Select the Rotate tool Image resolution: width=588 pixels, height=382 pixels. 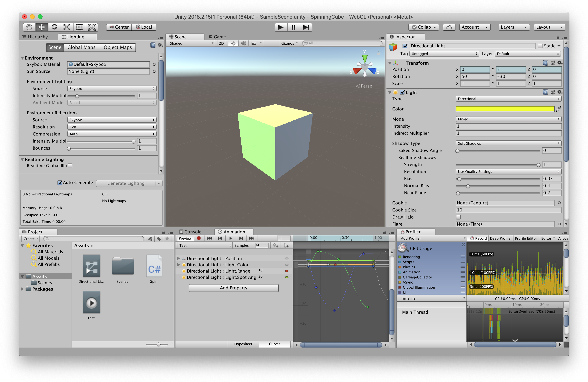click(x=54, y=27)
